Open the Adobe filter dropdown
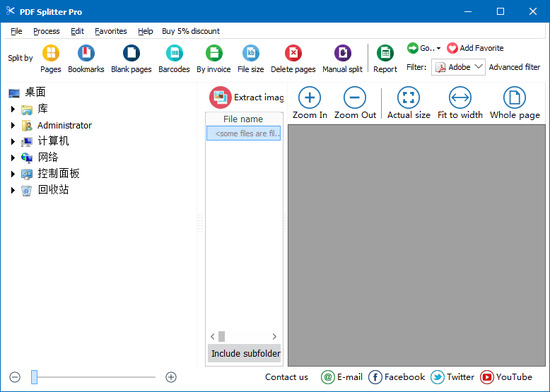The width and height of the screenshot is (550, 392). (458, 67)
